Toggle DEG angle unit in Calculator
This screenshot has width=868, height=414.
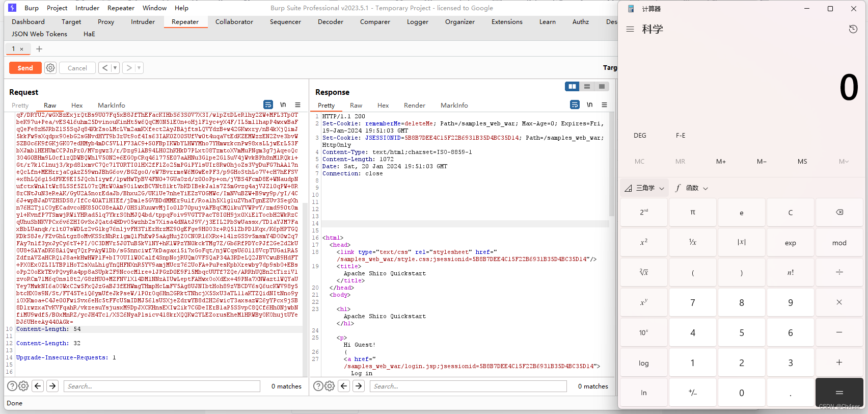640,136
